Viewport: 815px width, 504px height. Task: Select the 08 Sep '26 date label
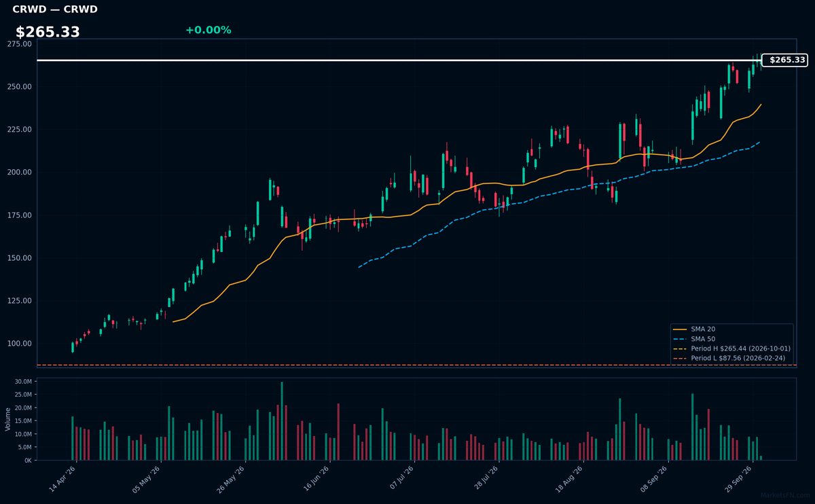click(653, 479)
